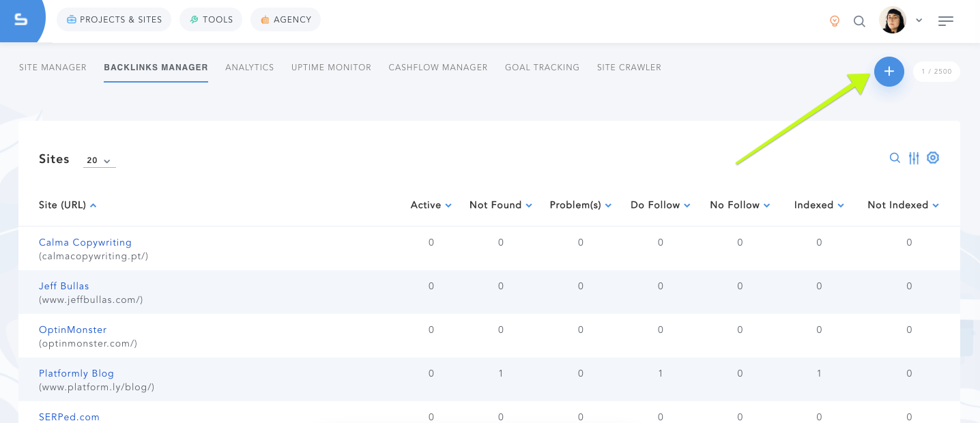The width and height of the screenshot is (980, 423).
Task: Open the Calma Copywriting site link
Action: click(x=85, y=243)
